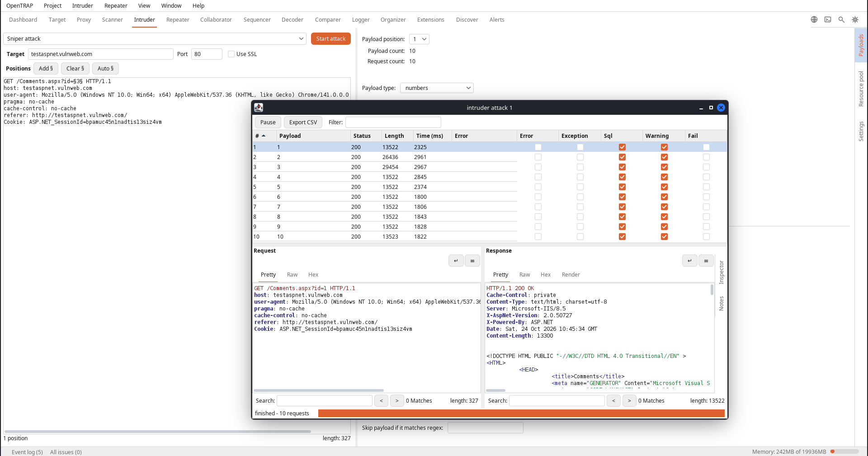
Task: Toggle line wrap in the Response panel
Action: [x=689, y=261]
